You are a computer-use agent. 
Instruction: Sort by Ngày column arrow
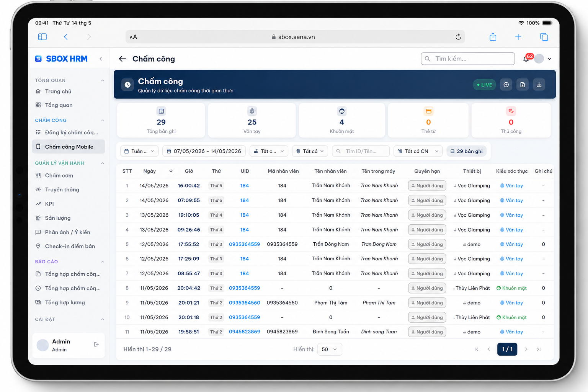171,171
